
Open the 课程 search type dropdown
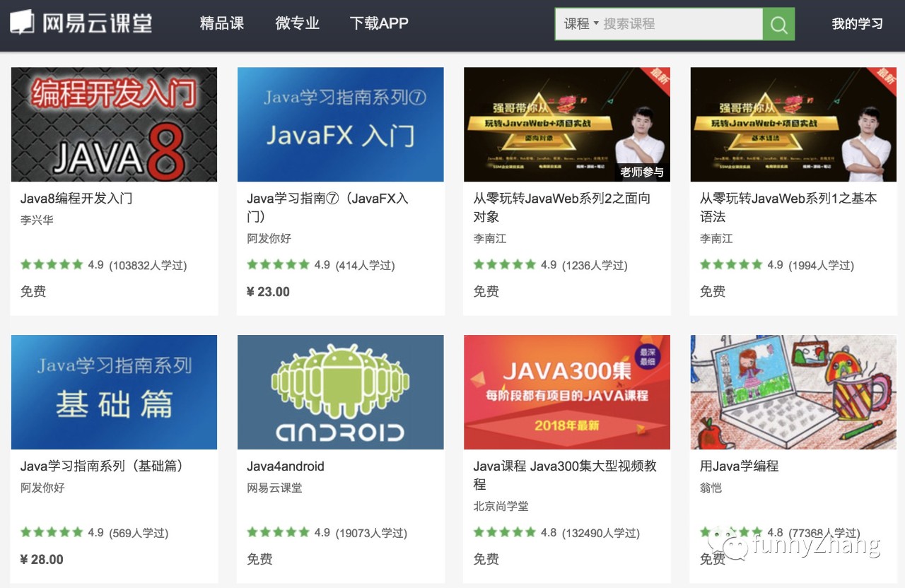pyautogui.click(x=580, y=24)
